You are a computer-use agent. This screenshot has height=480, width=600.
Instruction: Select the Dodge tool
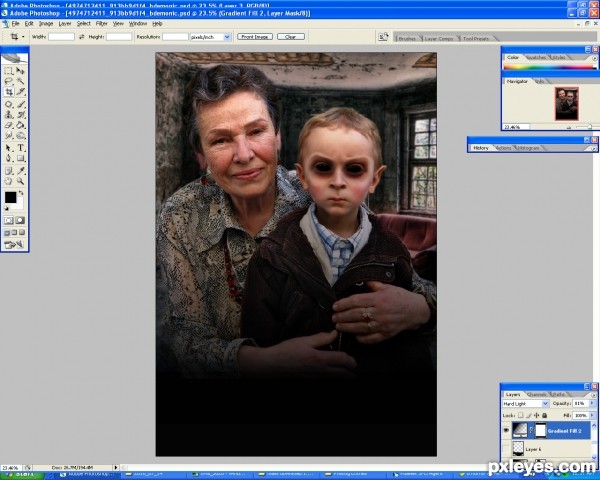click(x=20, y=135)
